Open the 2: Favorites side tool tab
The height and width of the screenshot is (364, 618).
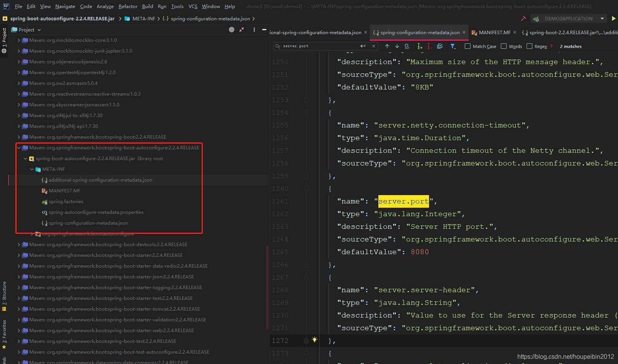(4, 334)
